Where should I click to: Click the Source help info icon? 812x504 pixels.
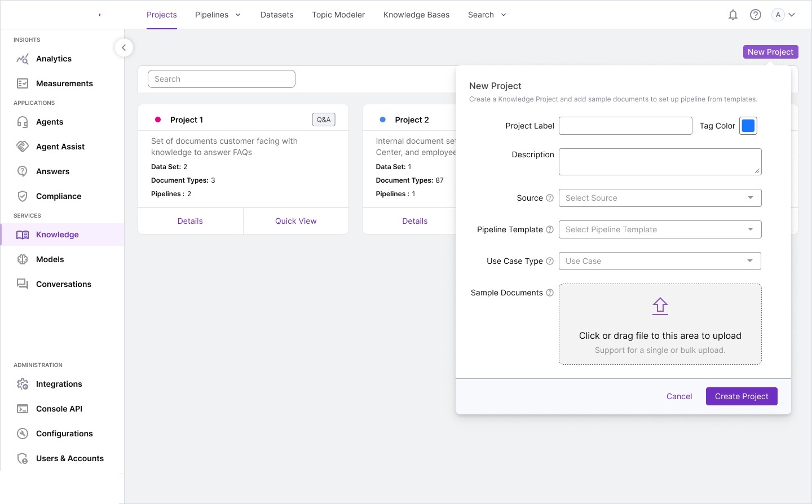tap(550, 198)
